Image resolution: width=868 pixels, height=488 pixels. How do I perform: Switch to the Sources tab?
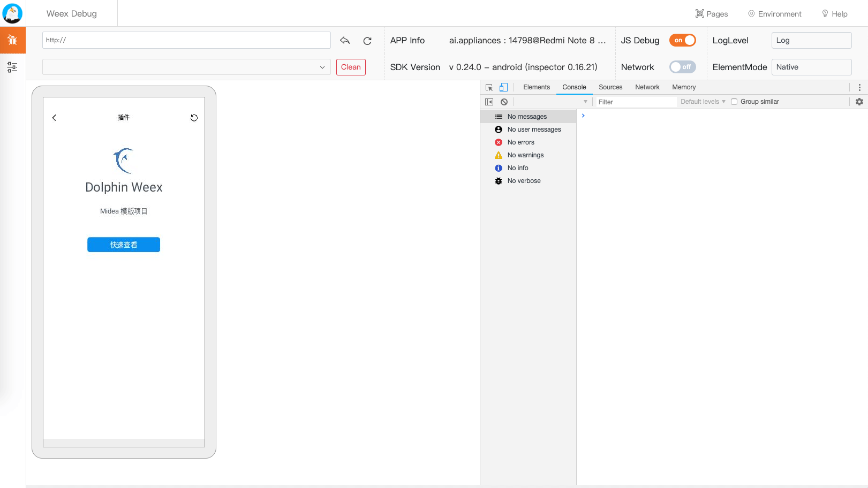pos(610,87)
